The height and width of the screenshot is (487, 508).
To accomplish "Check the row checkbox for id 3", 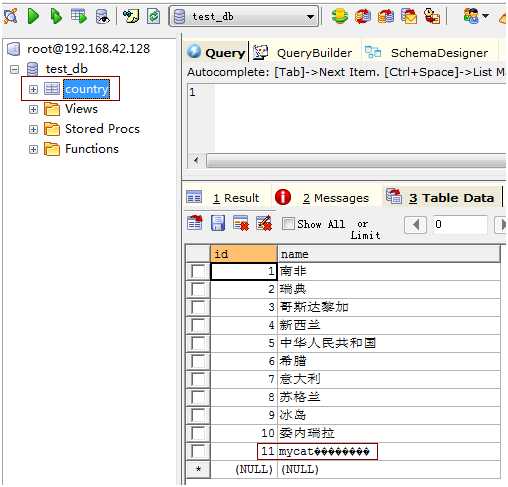I will click(198, 307).
